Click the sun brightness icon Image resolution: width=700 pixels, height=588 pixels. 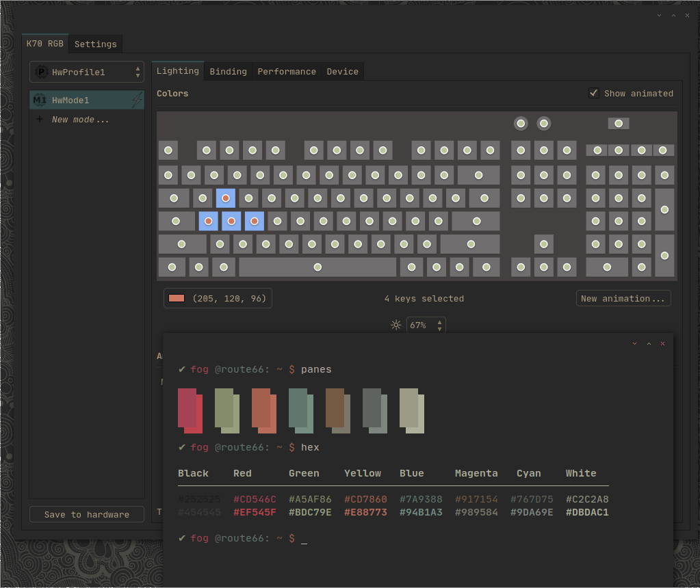(x=396, y=325)
